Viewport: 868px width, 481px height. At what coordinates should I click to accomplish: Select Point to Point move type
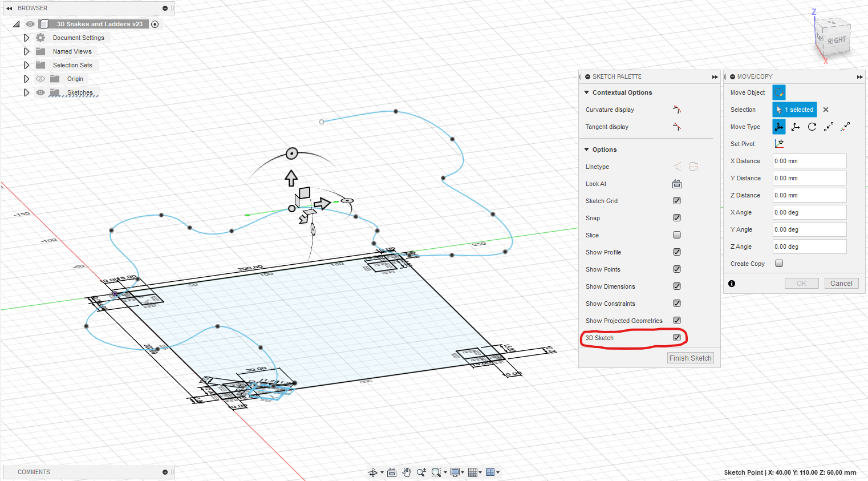(829, 127)
